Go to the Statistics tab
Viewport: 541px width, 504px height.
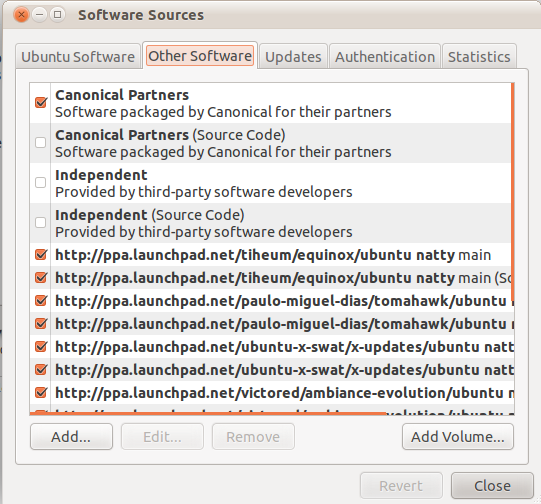point(479,57)
